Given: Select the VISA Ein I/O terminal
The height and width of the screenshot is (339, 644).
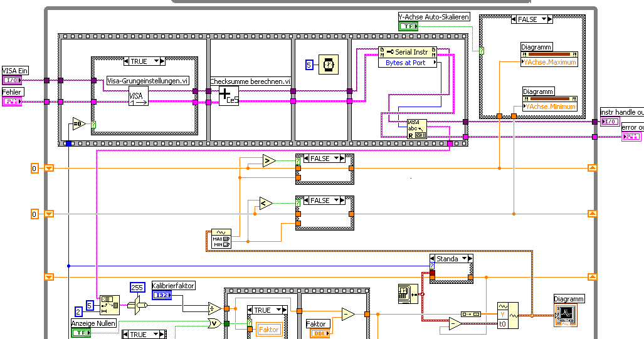Looking at the screenshot, I should coord(12,80).
